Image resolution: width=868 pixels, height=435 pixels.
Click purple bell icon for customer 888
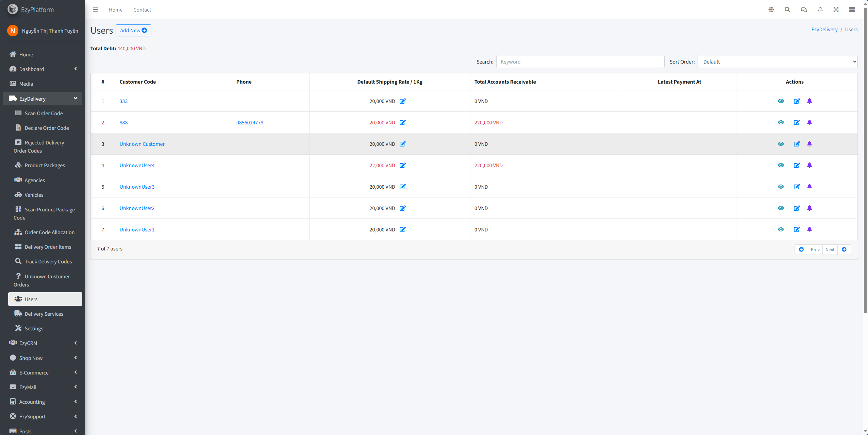tap(809, 122)
